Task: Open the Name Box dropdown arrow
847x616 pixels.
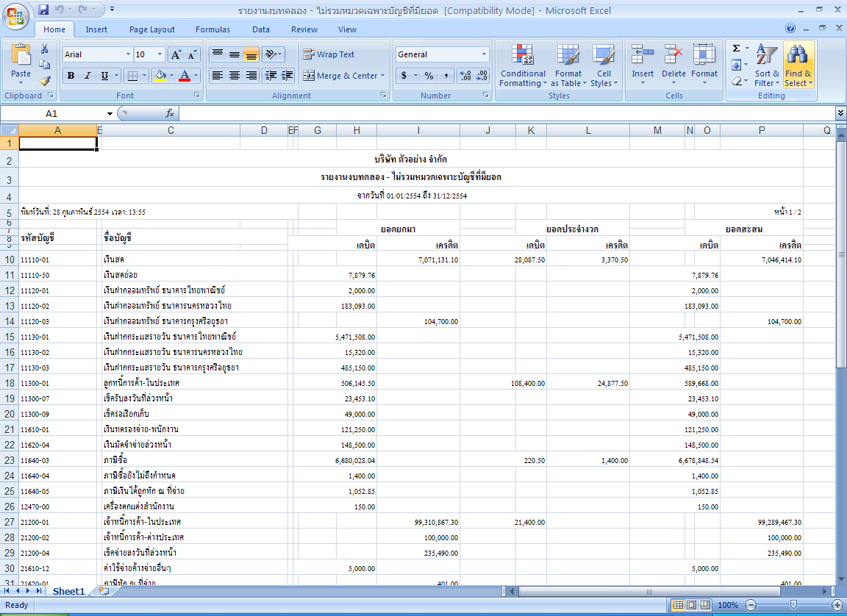Action: coord(110,113)
